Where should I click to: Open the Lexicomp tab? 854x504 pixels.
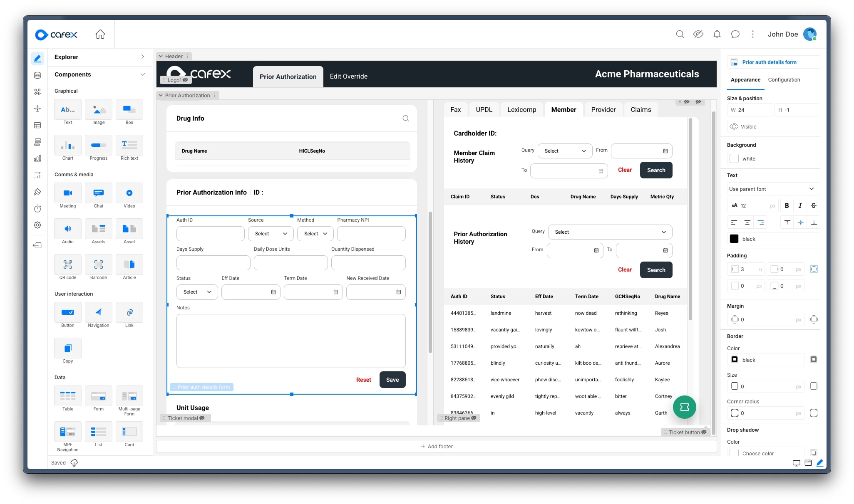pyautogui.click(x=521, y=109)
